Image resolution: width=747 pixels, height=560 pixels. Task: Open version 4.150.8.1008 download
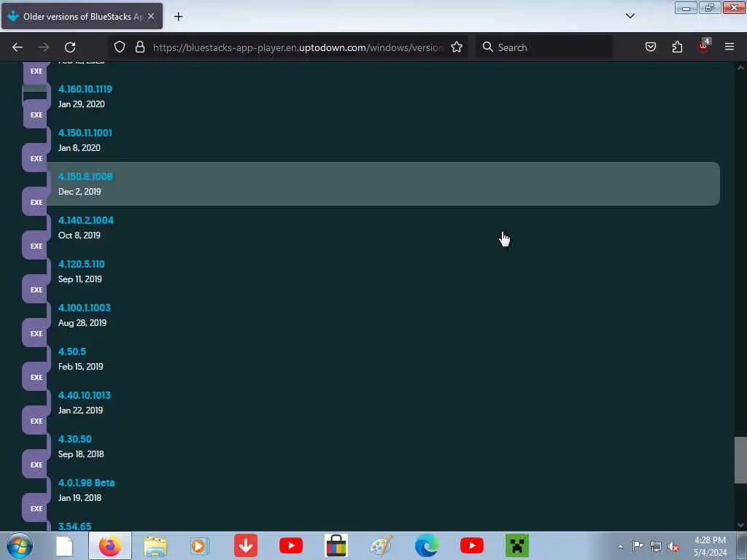[x=85, y=176]
